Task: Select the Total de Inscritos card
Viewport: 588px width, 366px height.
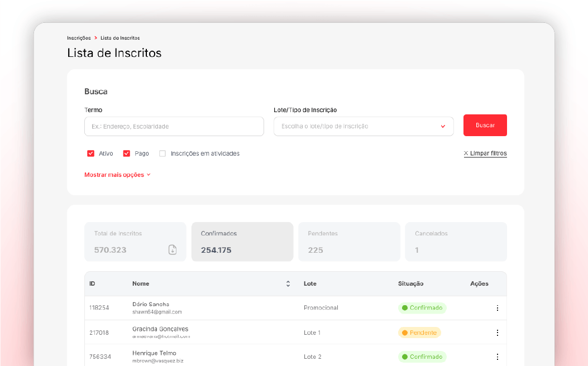Action: tap(135, 242)
